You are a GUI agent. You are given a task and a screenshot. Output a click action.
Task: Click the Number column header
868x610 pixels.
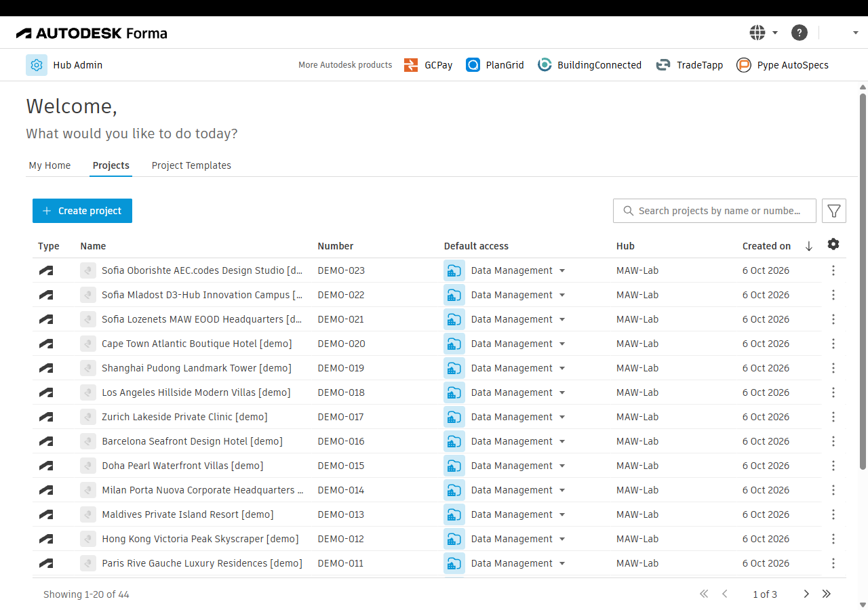click(336, 246)
